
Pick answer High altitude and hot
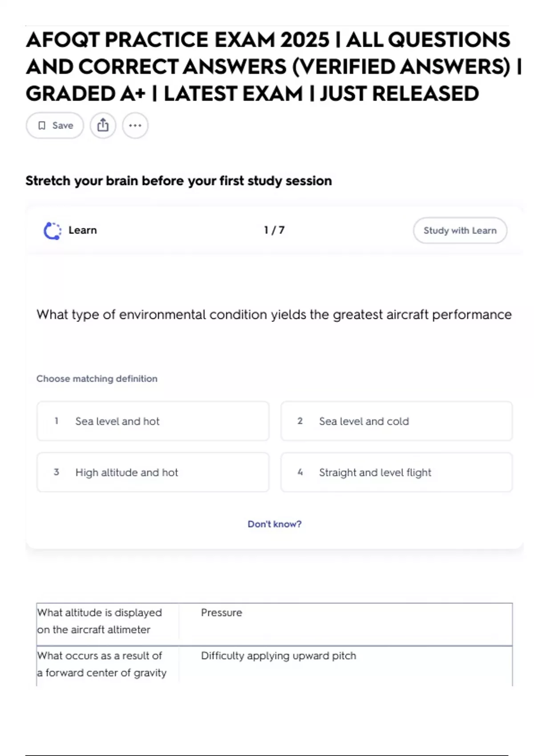pyautogui.click(x=153, y=472)
